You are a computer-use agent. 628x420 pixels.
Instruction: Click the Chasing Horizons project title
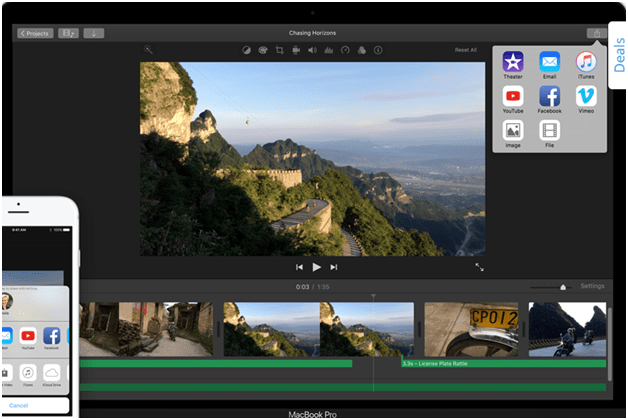pos(312,33)
